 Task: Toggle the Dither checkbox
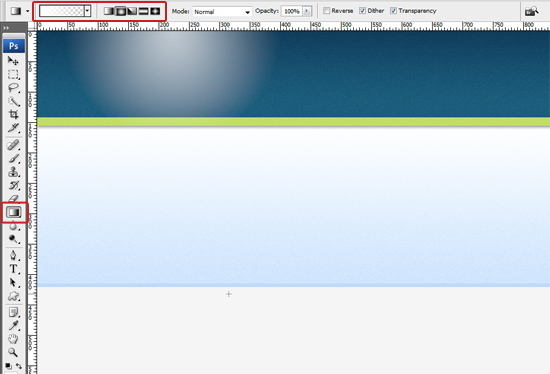(x=362, y=11)
